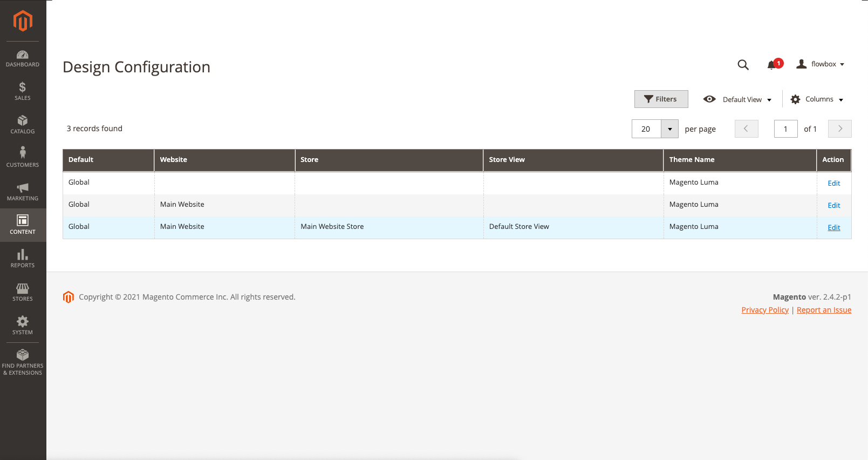Open the Privacy Policy link
This screenshot has height=460, width=868.
coord(765,310)
